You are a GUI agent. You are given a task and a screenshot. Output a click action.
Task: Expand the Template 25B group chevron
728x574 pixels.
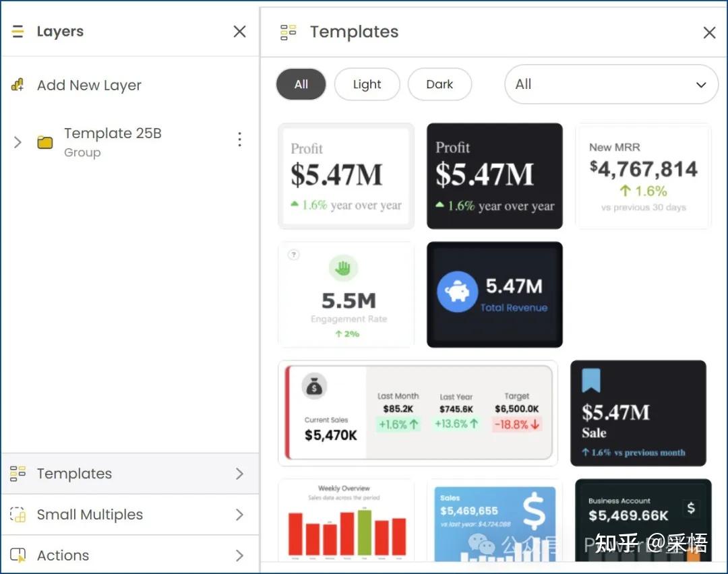(x=18, y=142)
